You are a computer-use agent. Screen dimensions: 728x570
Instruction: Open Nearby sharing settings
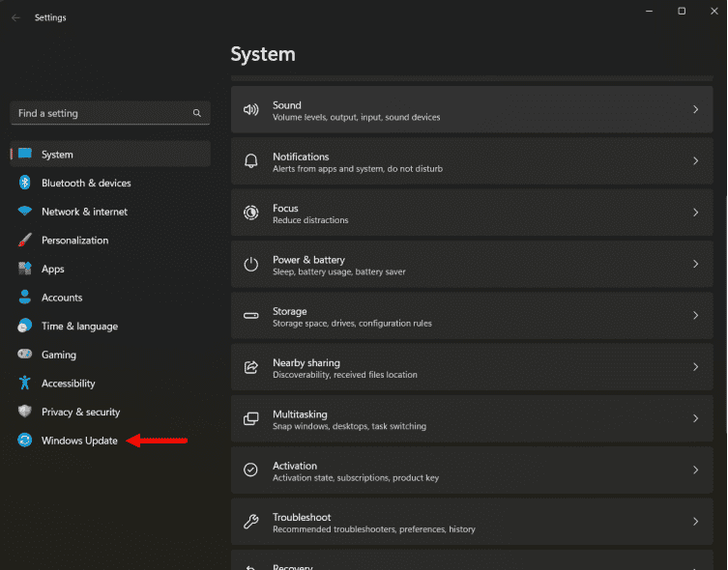coord(472,367)
